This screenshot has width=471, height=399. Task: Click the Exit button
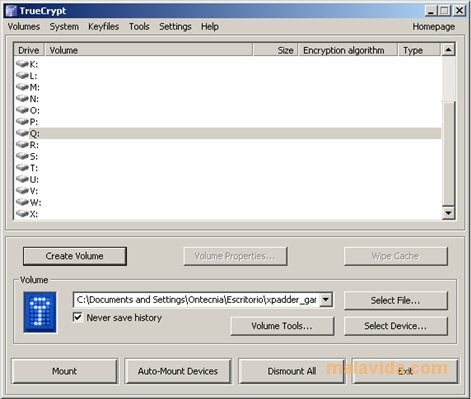pyautogui.click(x=405, y=371)
